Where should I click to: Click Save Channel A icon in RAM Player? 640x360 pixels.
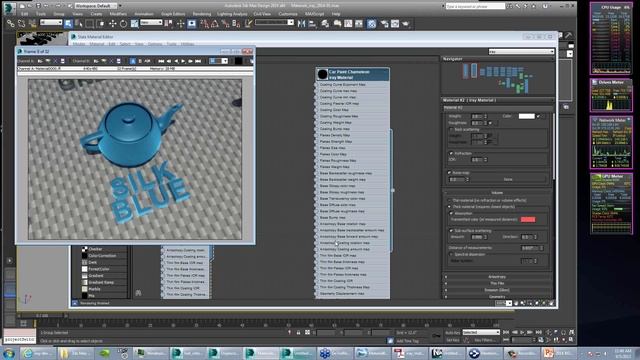click(62, 61)
